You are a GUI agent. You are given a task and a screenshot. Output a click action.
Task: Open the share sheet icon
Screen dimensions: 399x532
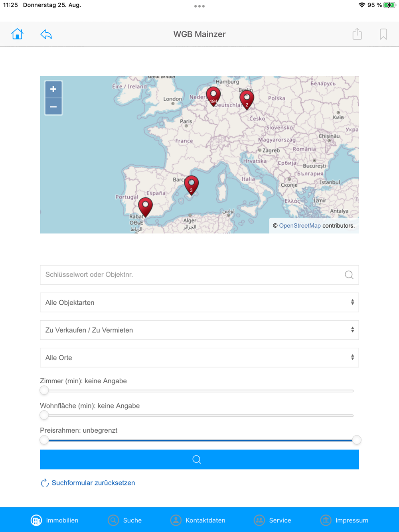(x=357, y=34)
